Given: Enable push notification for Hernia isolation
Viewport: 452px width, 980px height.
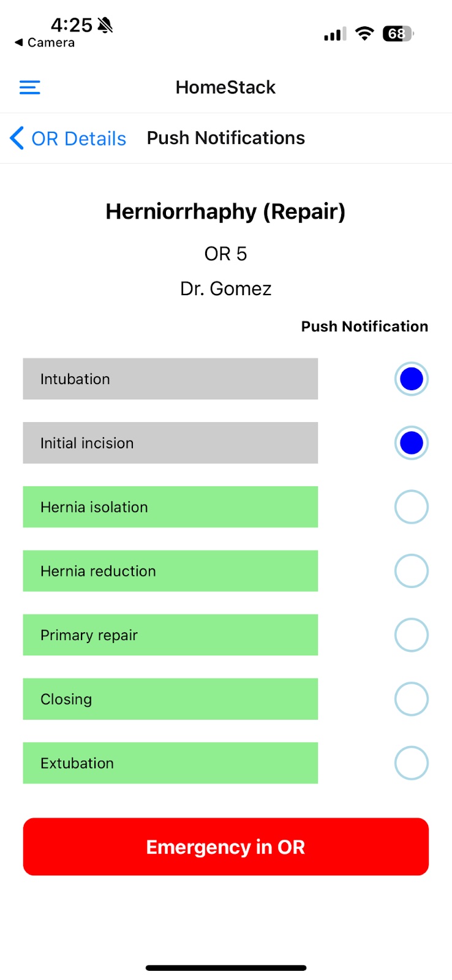Looking at the screenshot, I should tap(411, 507).
